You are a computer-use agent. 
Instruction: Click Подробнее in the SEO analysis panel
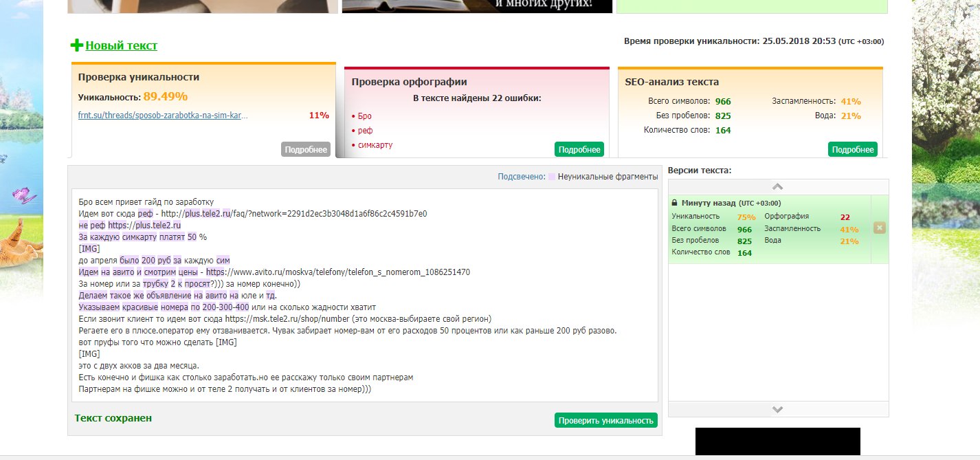[853, 149]
